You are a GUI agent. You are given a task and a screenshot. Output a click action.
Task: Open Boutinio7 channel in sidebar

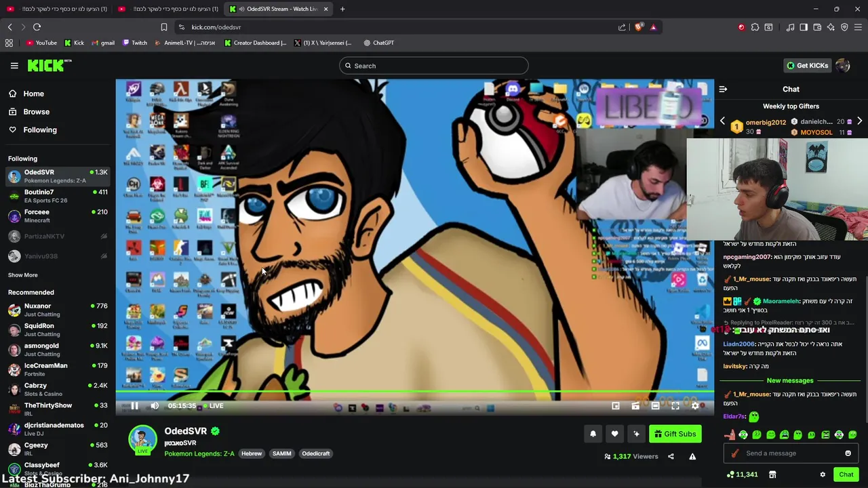click(58, 196)
